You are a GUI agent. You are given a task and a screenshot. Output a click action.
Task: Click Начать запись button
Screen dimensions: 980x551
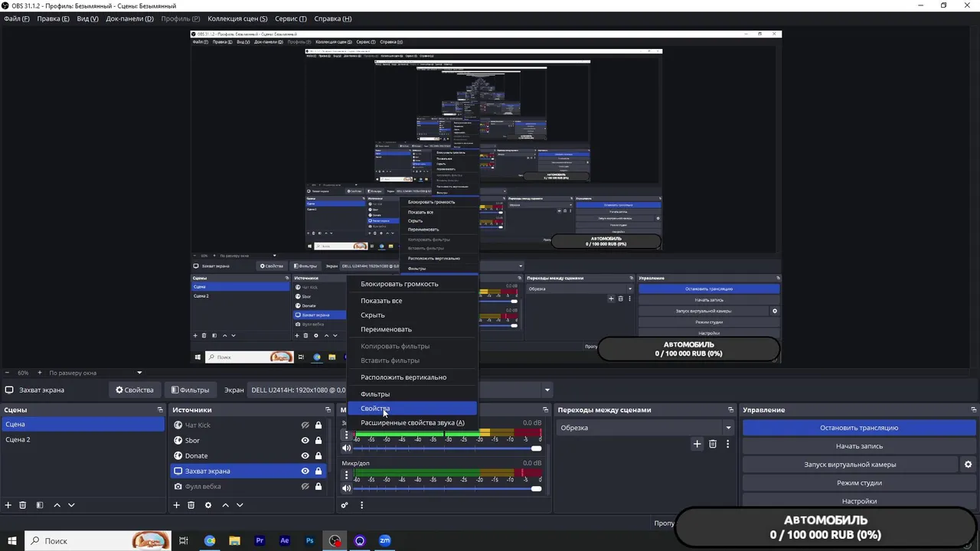[859, 446]
